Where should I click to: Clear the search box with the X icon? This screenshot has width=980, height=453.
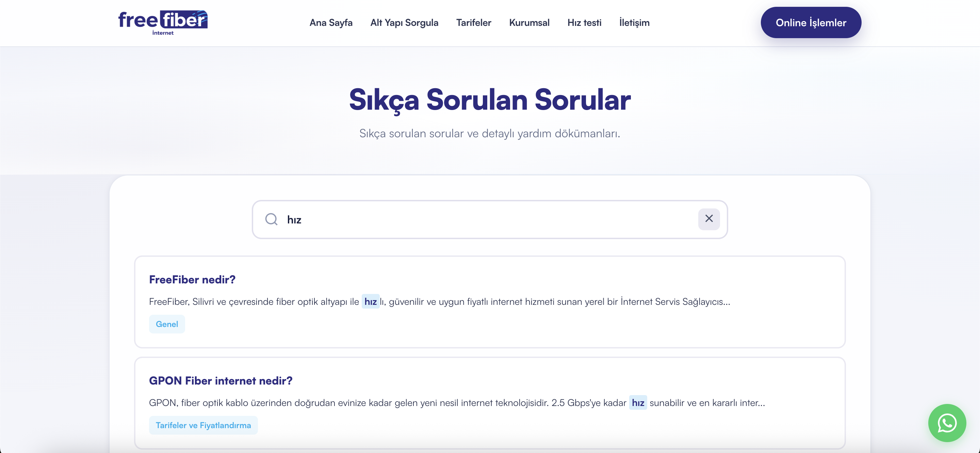click(x=708, y=219)
